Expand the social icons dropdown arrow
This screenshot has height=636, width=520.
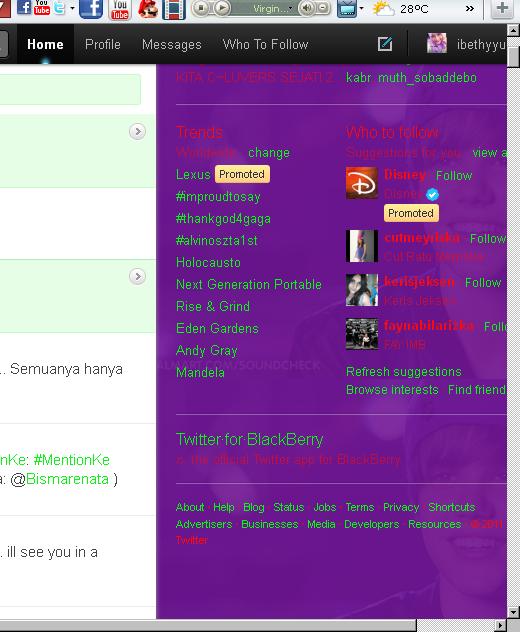pos(73,8)
